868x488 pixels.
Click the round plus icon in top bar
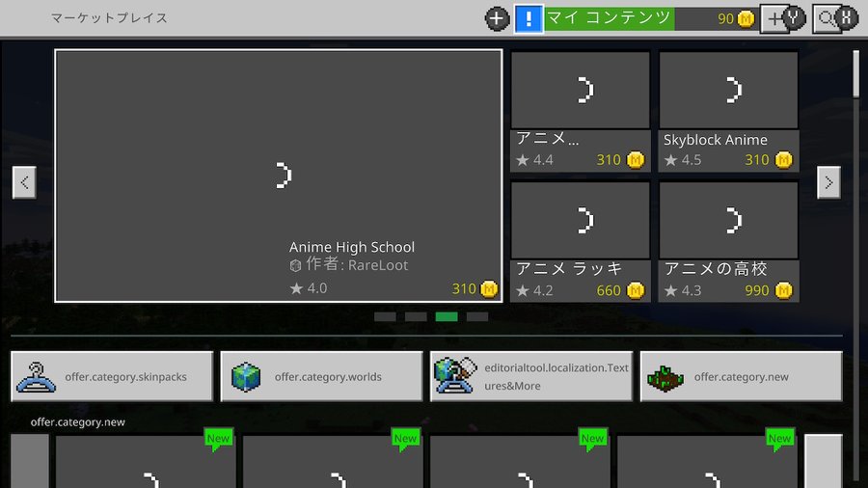tap(497, 18)
